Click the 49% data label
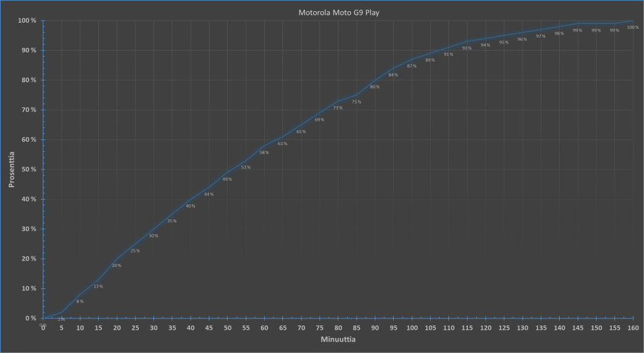Viewport: 644px width, 353px height. [x=227, y=179]
